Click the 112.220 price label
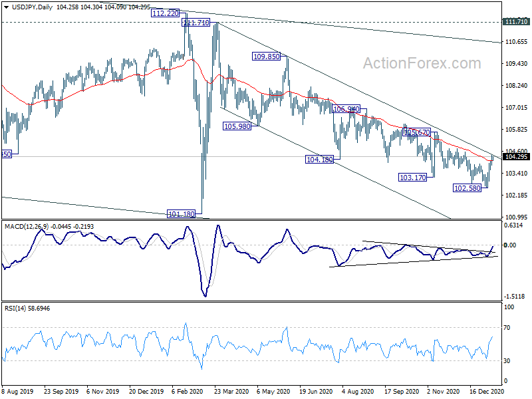 tap(165, 13)
